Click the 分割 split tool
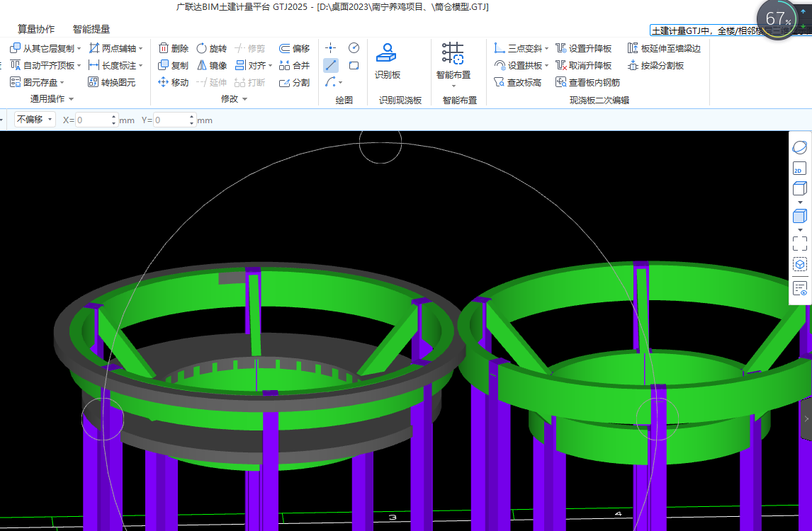Screen dimensions: 812x531 pyautogui.click(x=294, y=82)
